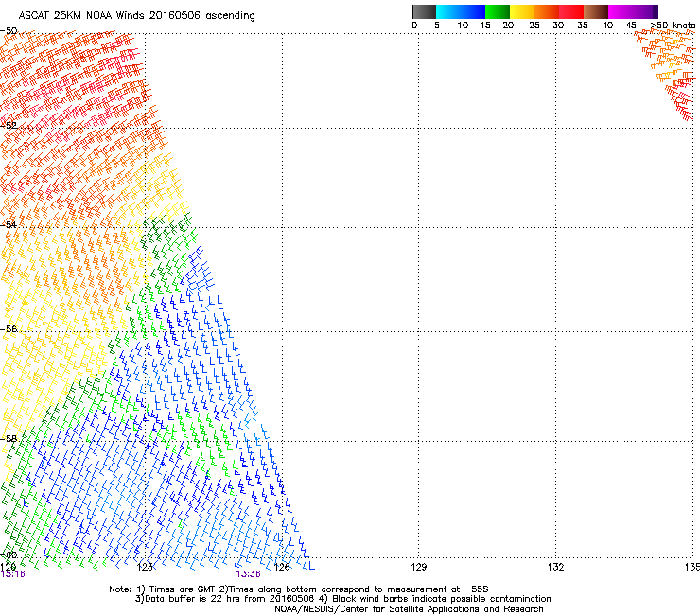Click the blue 10-15 knots color segment
This screenshot has height=615, width=700.
click(473, 11)
